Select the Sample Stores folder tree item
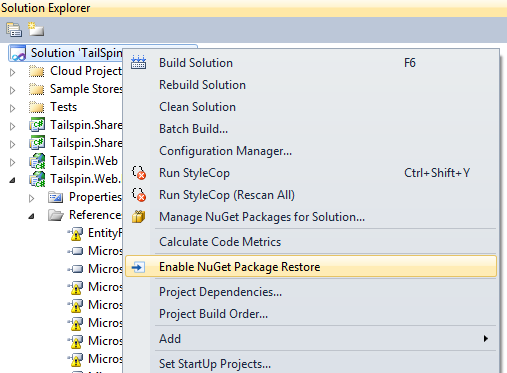The width and height of the screenshot is (507, 373). tap(75, 89)
